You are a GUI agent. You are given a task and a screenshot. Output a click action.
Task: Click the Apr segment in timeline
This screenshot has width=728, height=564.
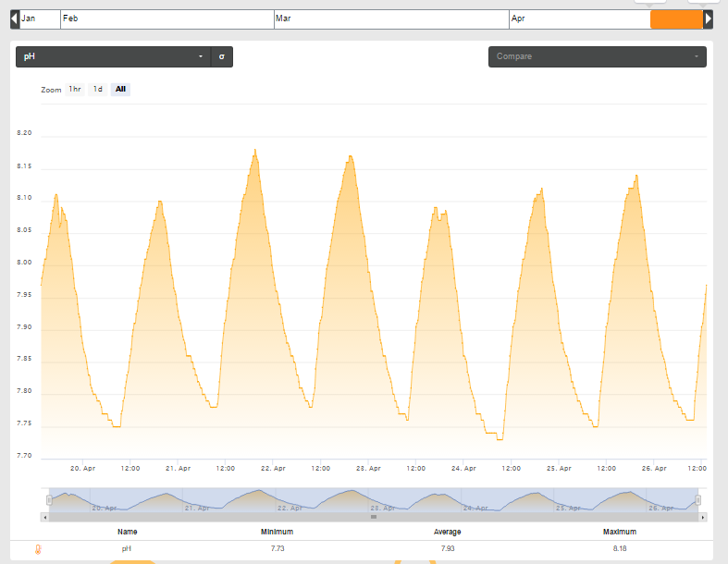579,19
